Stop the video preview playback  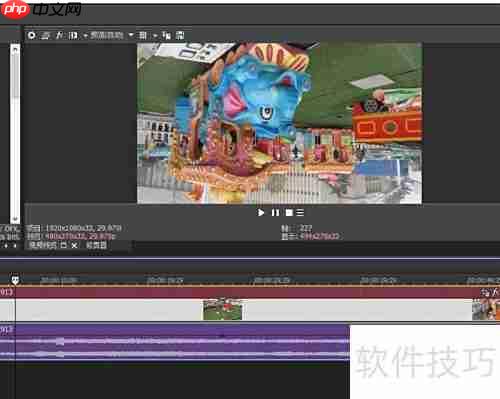tap(289, 212)
